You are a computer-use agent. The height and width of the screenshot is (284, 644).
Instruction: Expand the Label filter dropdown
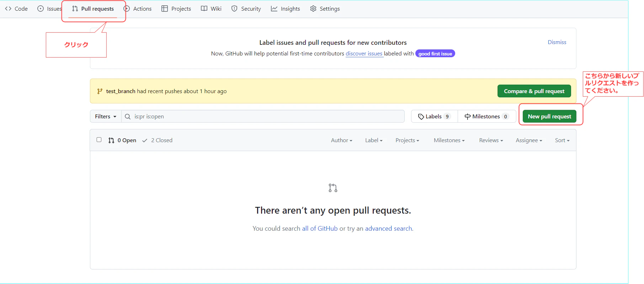(x=374, y=140)
